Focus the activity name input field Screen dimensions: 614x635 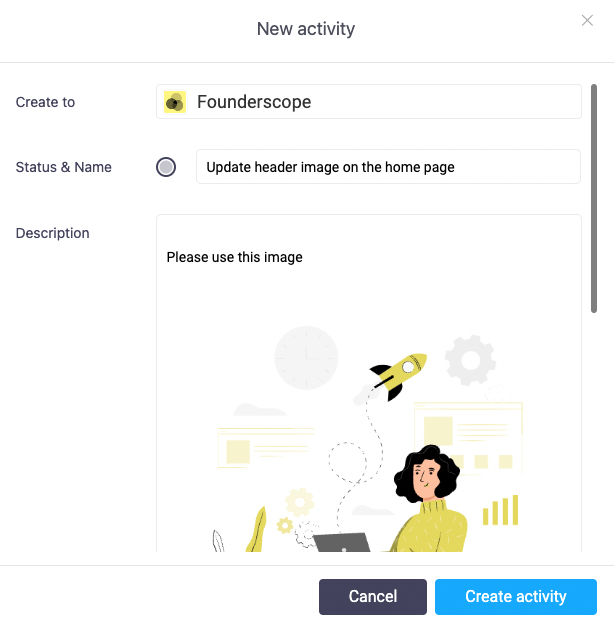coord(388,167)
